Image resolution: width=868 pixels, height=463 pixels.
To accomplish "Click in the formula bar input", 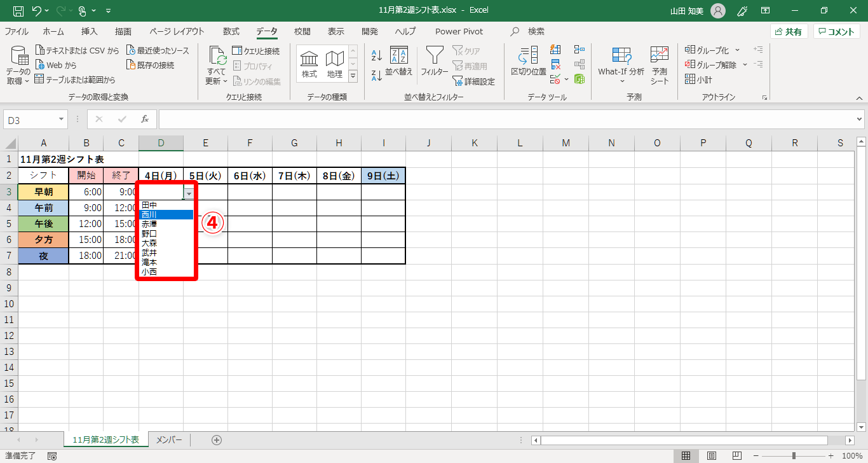I will tap(506, 120).
